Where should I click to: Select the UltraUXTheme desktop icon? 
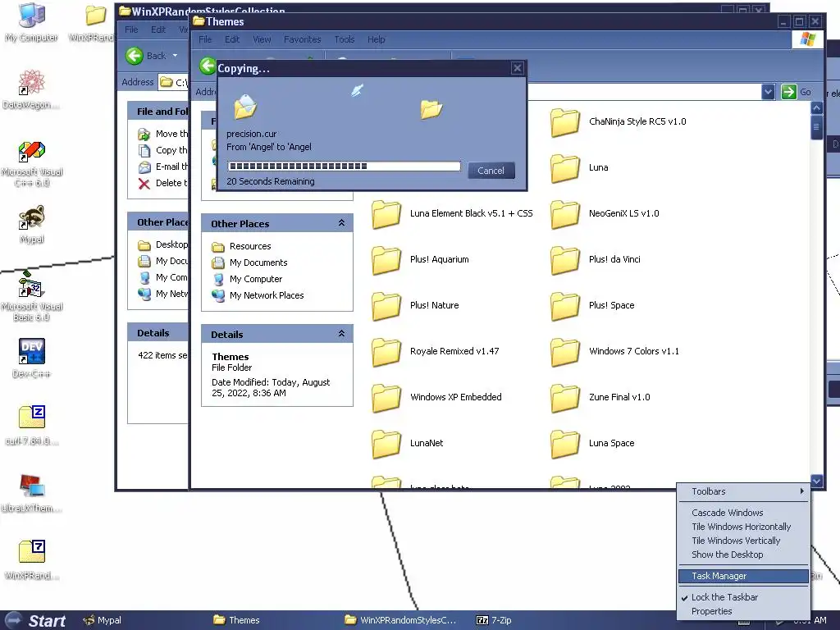32,493
